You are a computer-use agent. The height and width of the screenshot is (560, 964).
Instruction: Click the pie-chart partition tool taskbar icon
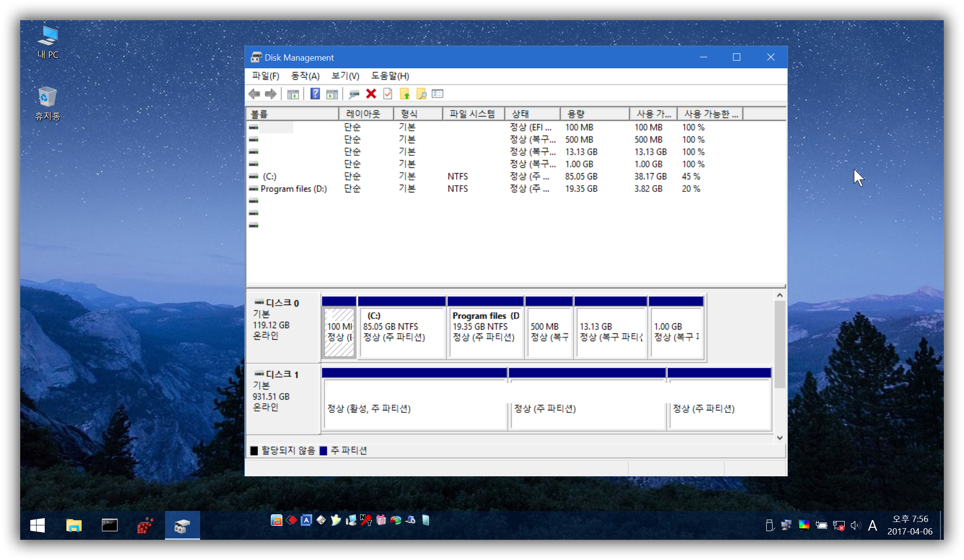pos(396,520)
